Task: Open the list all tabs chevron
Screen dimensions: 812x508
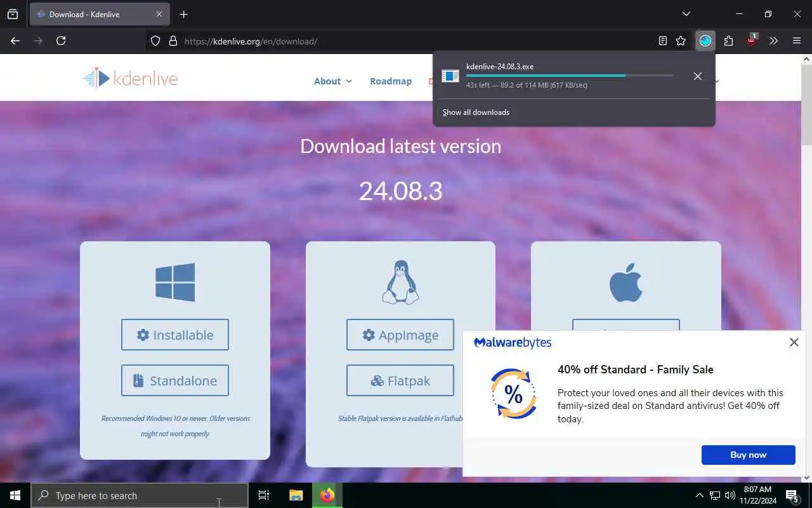Action: click(x=686, y=14)
